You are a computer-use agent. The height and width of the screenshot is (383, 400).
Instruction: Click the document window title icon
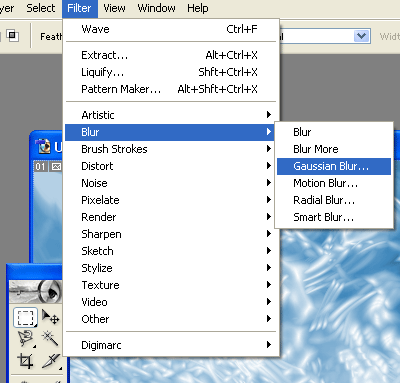tap(44, 146)
